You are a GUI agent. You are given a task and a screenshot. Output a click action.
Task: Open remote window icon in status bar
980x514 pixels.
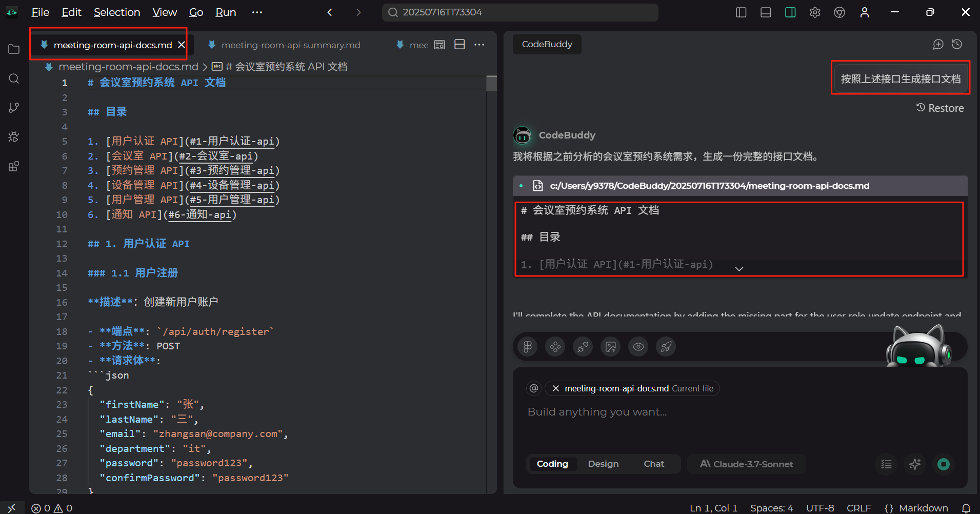[12, 508]
